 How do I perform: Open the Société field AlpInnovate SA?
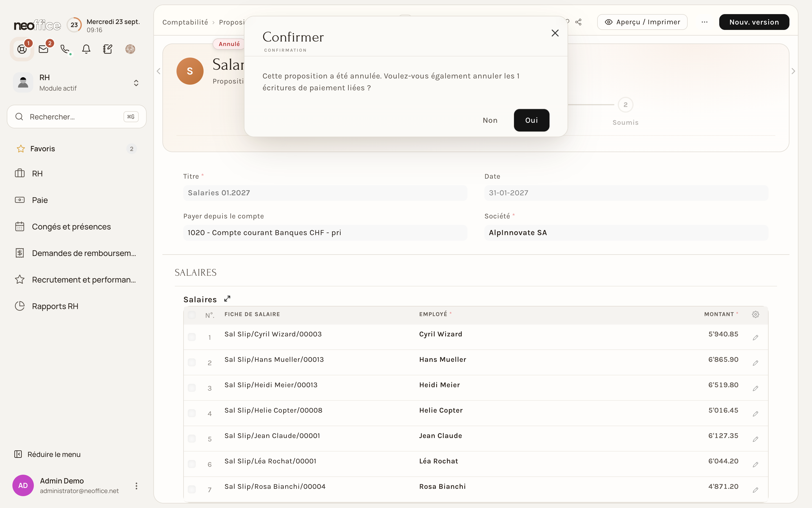pos(626,233)
